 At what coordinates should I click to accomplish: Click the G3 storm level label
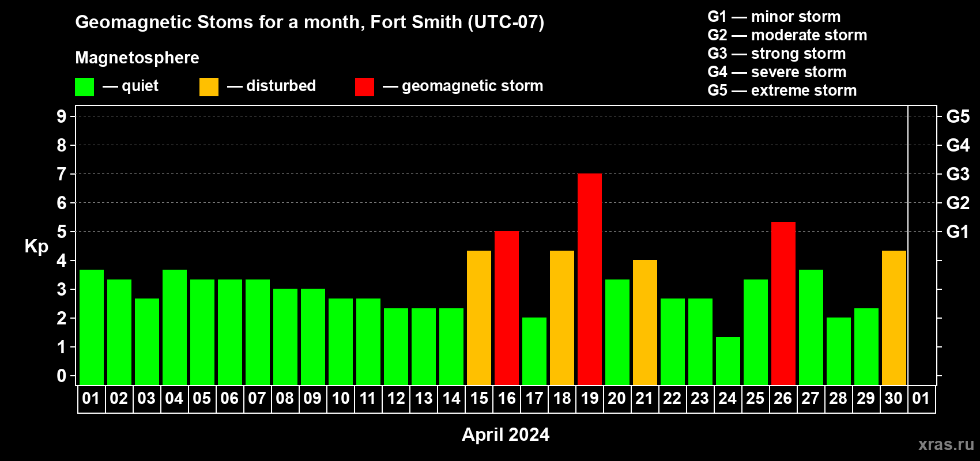click(958, 174)
